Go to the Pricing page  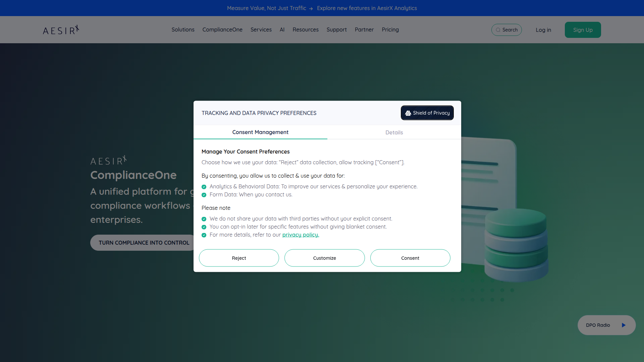pos(390,29)
